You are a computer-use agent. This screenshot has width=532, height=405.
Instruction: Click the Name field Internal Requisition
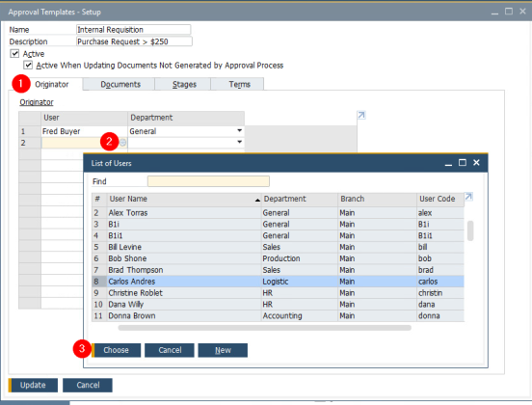[x=133, y=30]
